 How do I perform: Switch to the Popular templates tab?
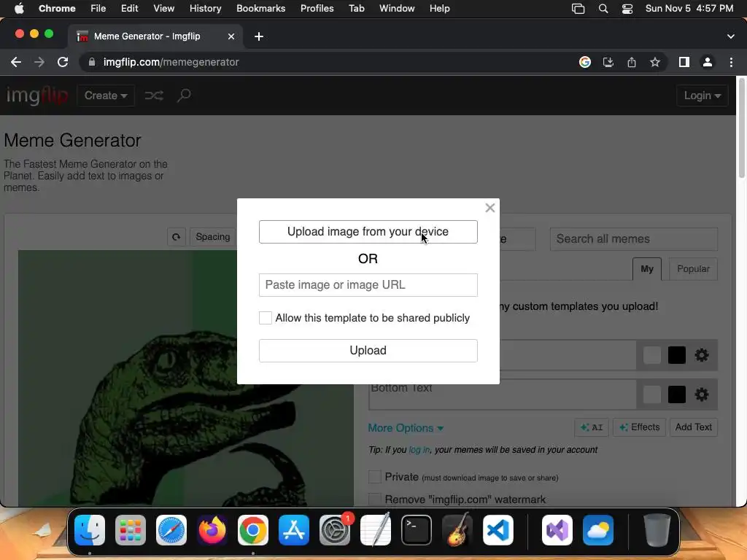(693, 269)
